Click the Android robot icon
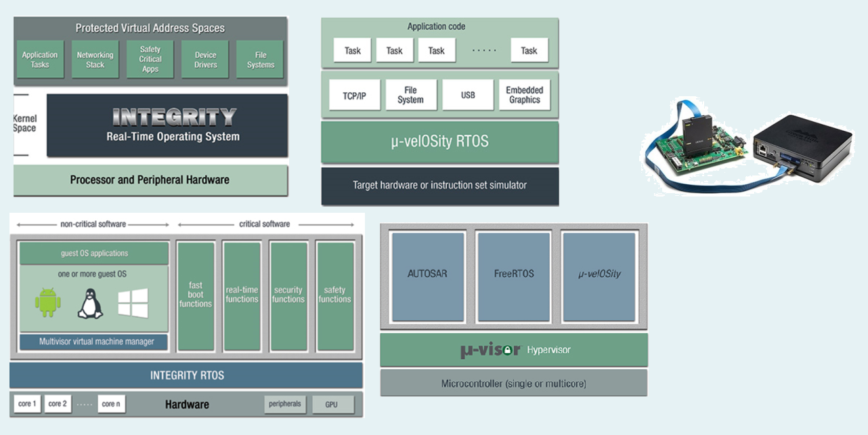Image resolution: width=868 pixels, height=435 pixels. click(48, 302)
